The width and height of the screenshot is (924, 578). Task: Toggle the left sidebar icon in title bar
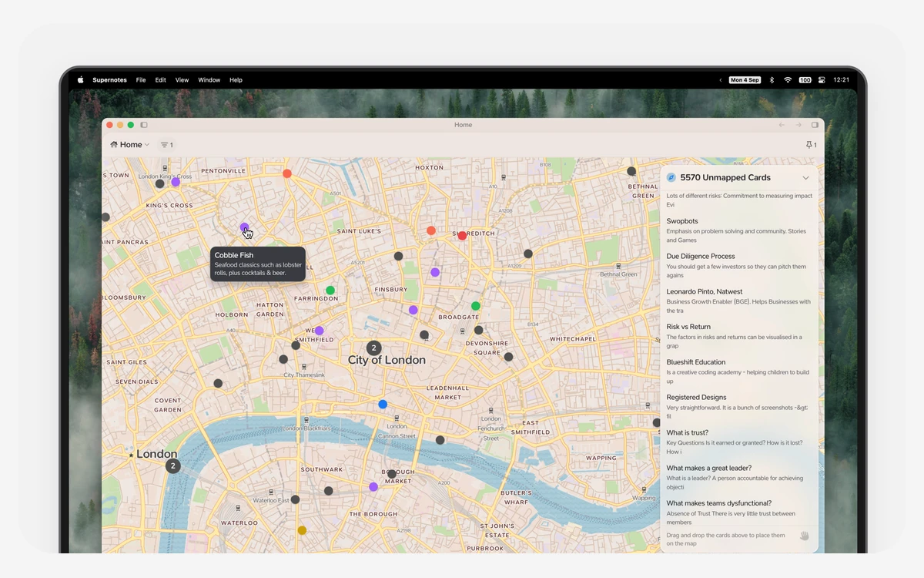click(x=144, y=125)
